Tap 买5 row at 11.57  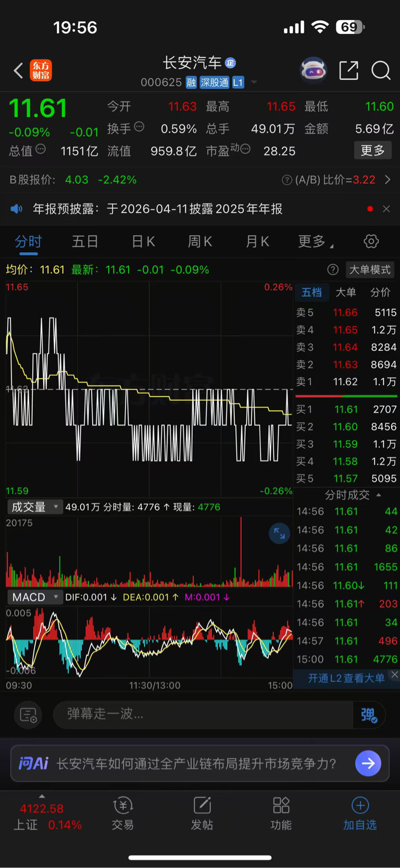pyautogui.click(x=346, y=479)
